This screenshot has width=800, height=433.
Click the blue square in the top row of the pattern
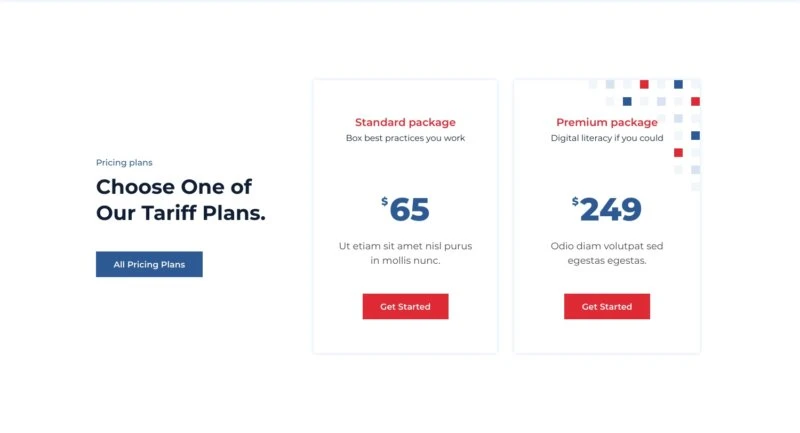678,84
